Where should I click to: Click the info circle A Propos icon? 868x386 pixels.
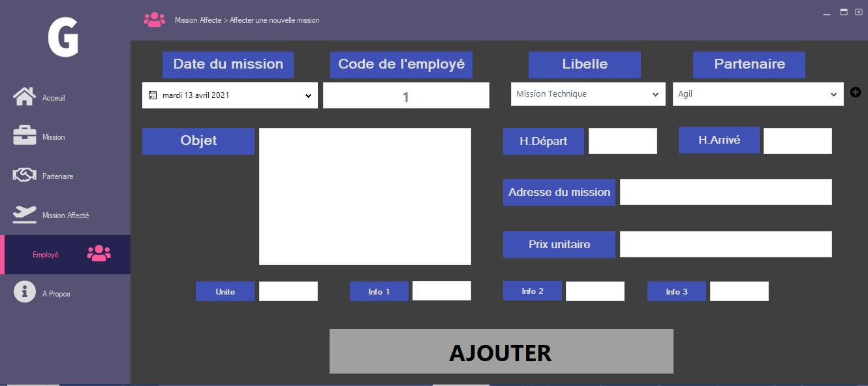click(x=25, y=292)
